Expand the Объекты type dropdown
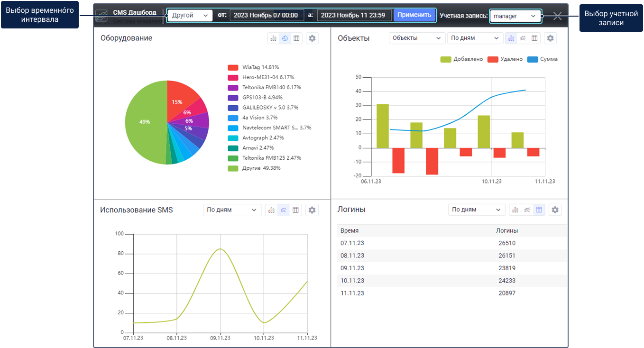The width and height of the screenshot is (644, 348). pos(417,38)
